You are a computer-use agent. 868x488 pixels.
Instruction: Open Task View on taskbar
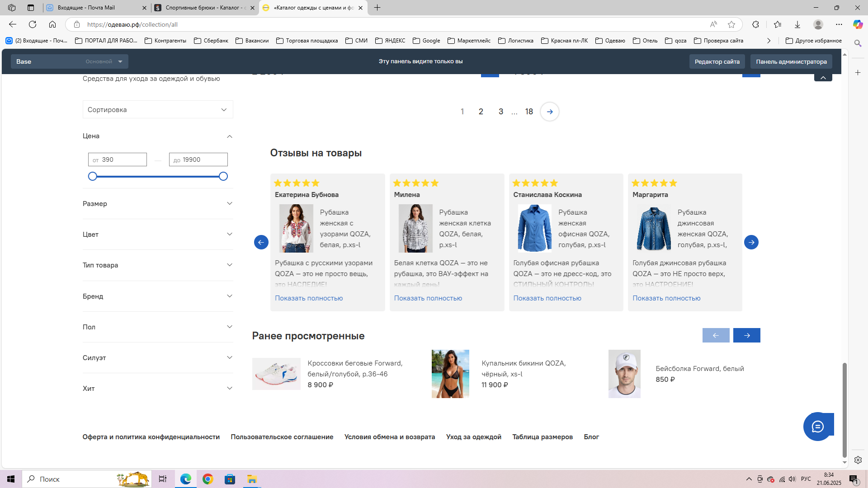163,479
